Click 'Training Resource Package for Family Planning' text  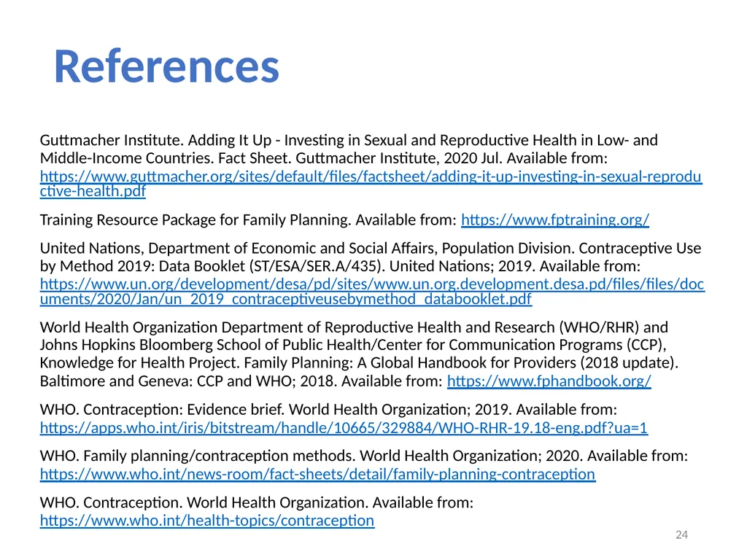pos(196,219)
